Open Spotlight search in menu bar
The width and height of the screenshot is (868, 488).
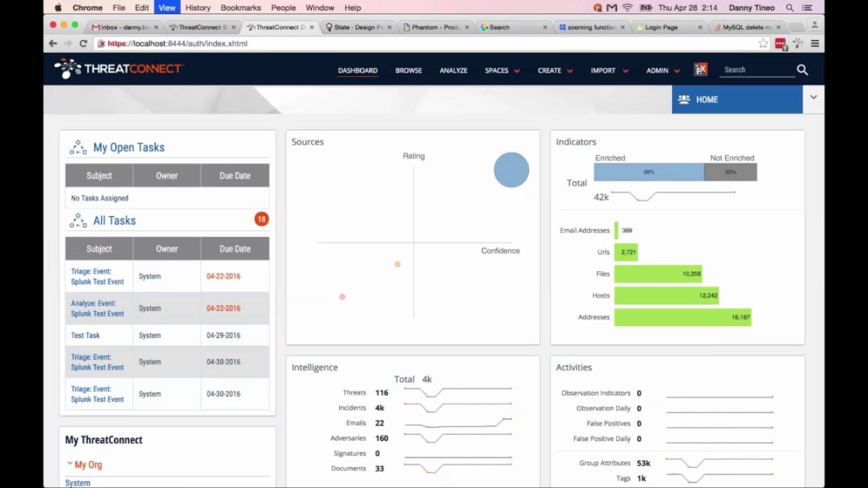790,8
